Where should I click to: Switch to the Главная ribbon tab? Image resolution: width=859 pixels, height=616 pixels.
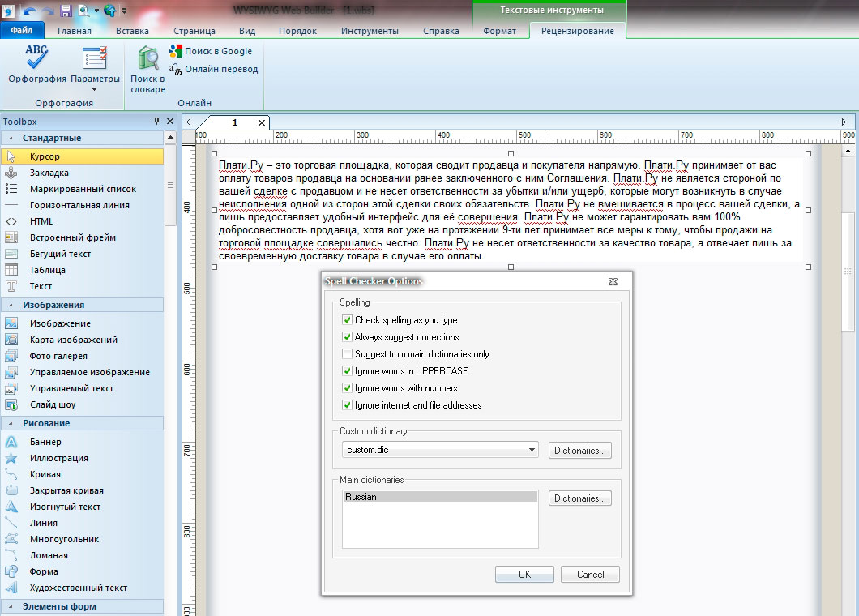tap(75, 31)
